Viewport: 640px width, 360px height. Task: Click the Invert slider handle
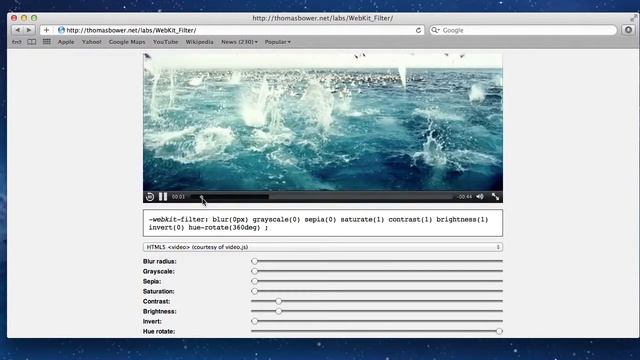click(x=254, y=321)
